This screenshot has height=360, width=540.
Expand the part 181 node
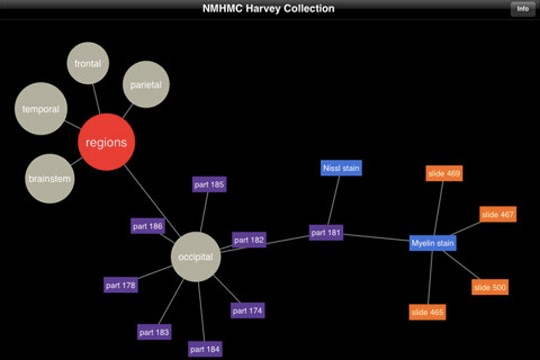click(x=326, y=233)
